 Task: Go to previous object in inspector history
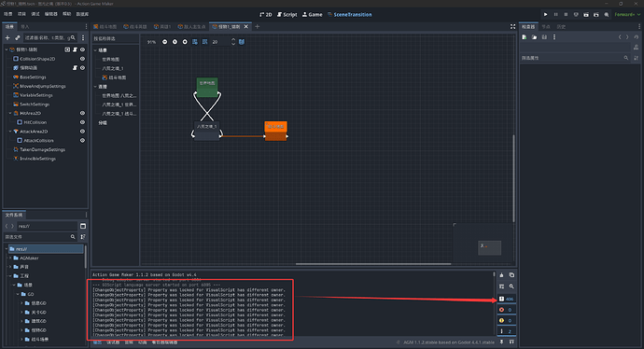coord(620,37)
